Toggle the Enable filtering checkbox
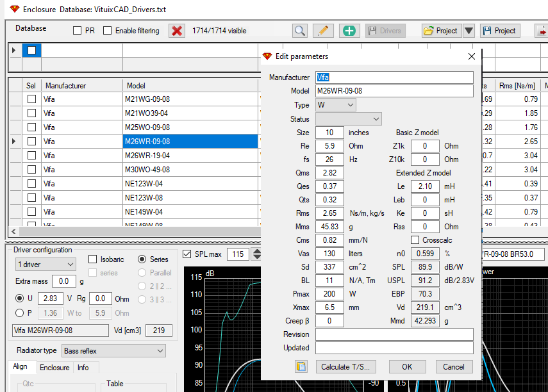The height and width of the screenshot is (392, 548). (x=107, y=31)
